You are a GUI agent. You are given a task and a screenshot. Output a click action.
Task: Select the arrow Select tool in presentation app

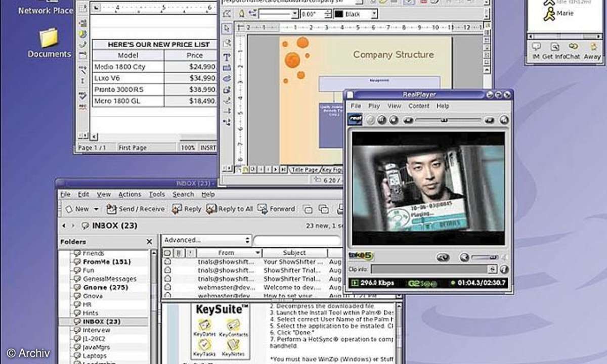click(227, 29)
